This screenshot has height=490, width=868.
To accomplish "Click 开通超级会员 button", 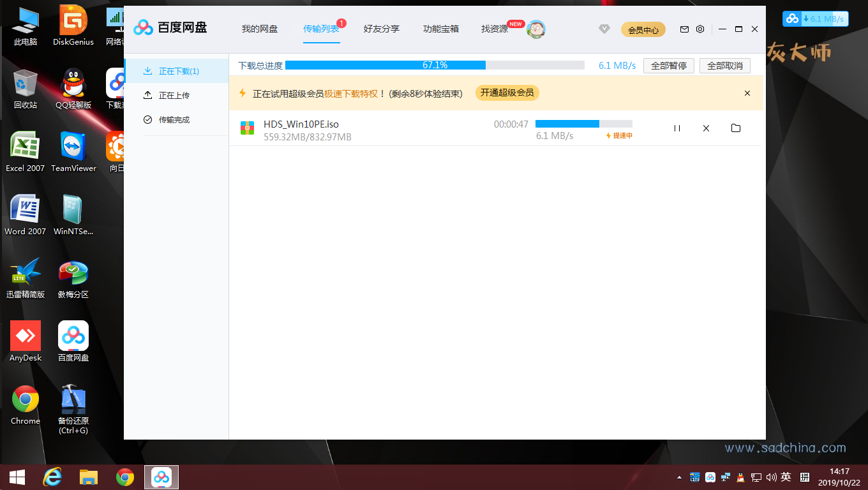I will pos(507,93).
